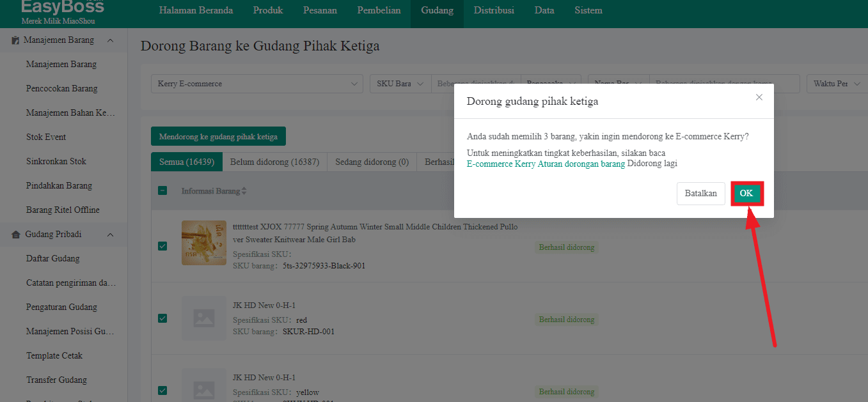This screenshot has height=402, width=868.
Task: Click the Gudang Pribadi house icon
Action: (x=16, y=235)
